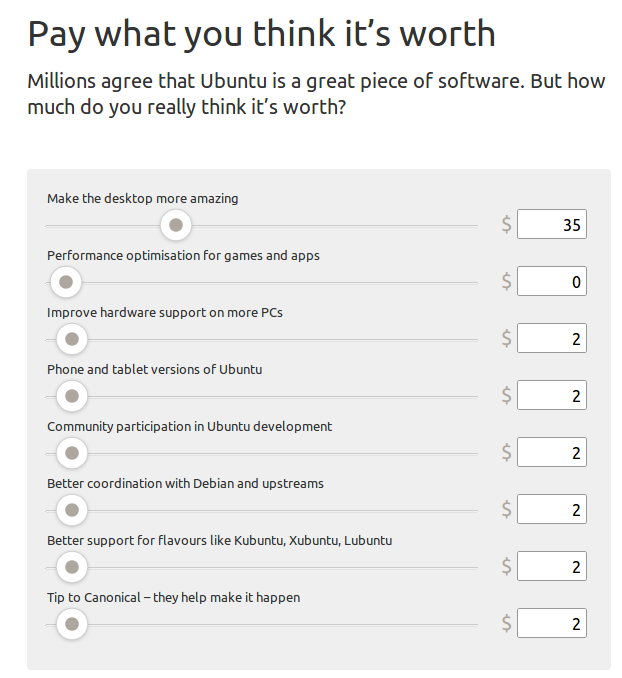Click the middle of the games performance slider track
622x678 pixels.
tap(263, 282)
